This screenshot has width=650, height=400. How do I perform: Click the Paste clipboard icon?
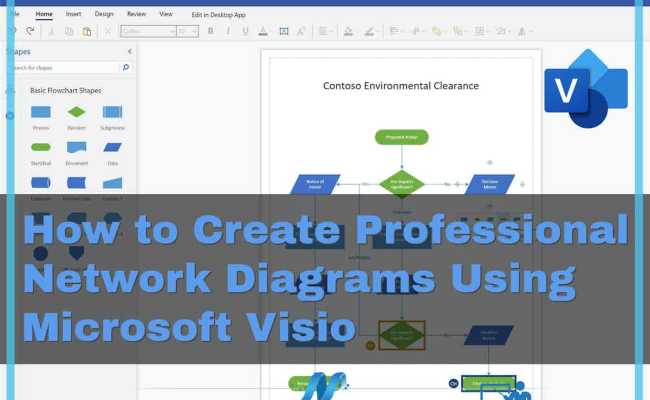[x=87, y=32]
